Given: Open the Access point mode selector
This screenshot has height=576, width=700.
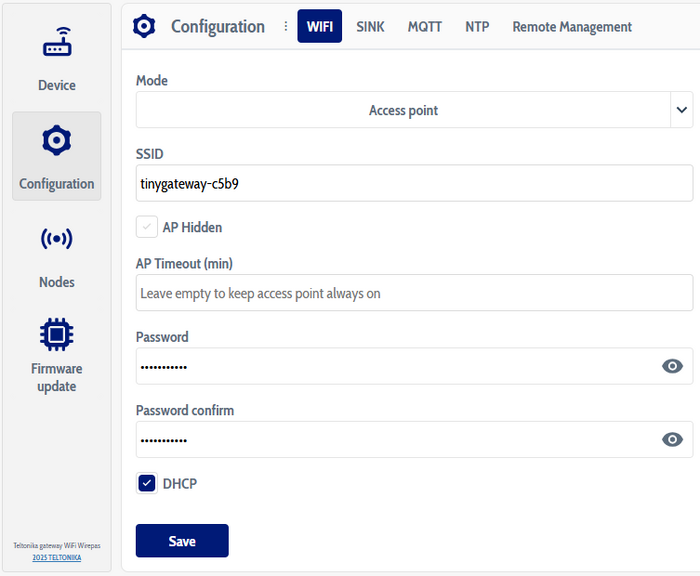Looking at the screenshot, I should click(x=403, y=110).
